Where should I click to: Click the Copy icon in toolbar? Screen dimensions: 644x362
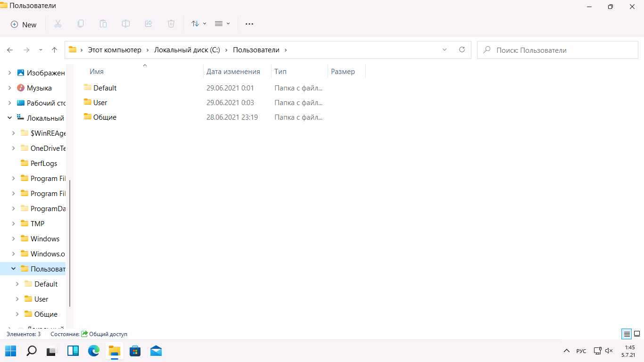click(x=81, y=24)
